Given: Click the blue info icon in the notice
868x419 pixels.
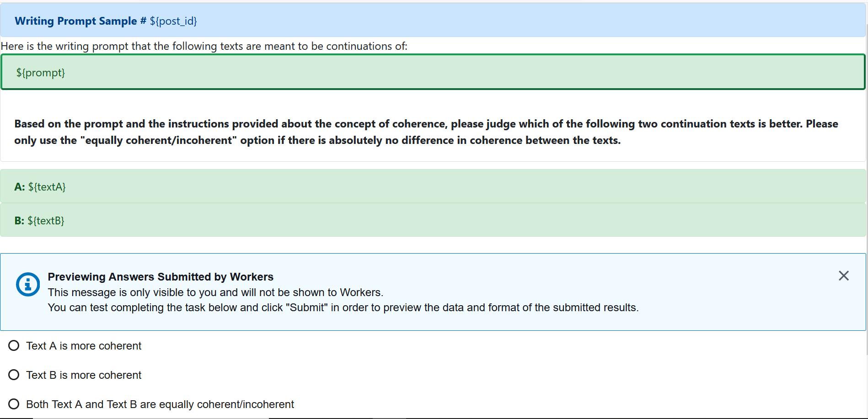Looking at the screenshot, I should 28,284.
